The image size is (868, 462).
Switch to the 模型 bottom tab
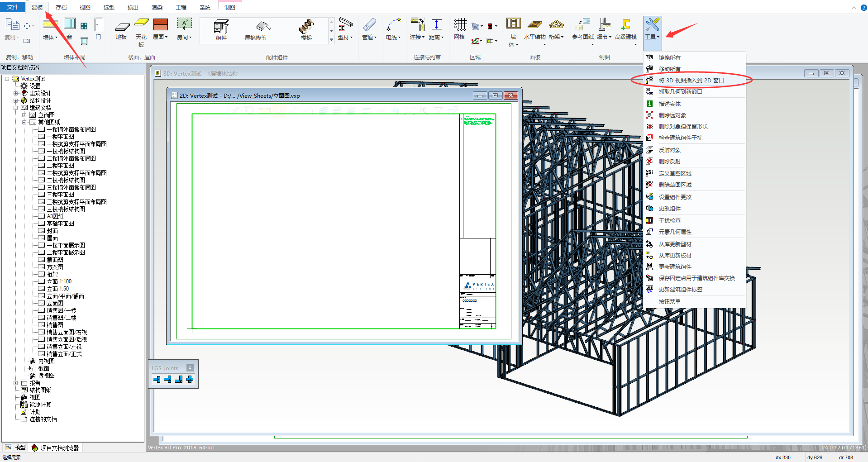(x=15, y=448)
